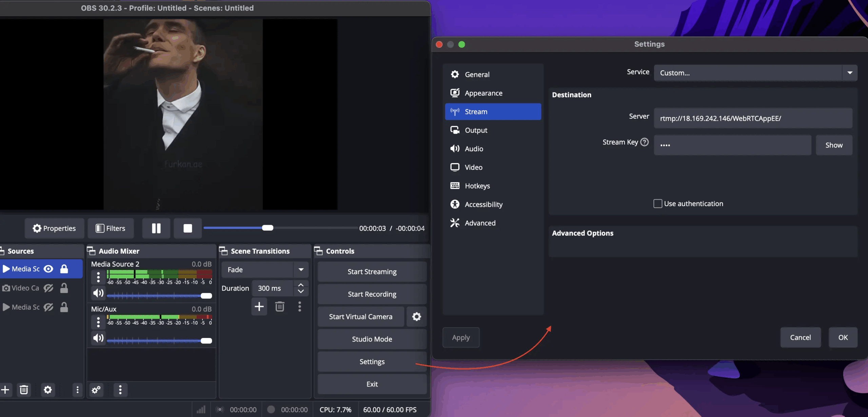Show the hidden Video Capture source

pos(48,288)
